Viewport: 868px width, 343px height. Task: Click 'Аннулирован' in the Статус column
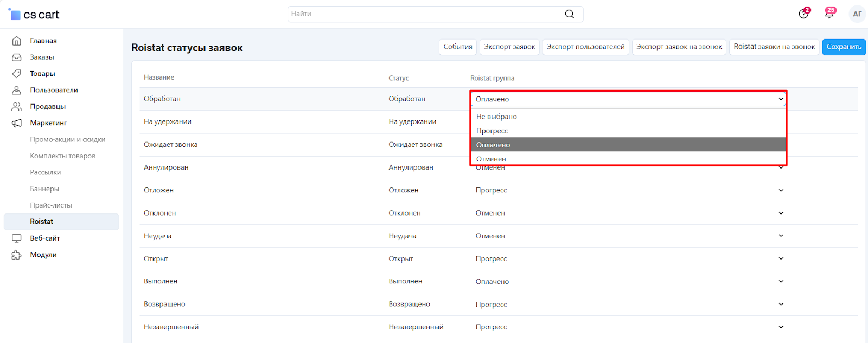(411, 167)
